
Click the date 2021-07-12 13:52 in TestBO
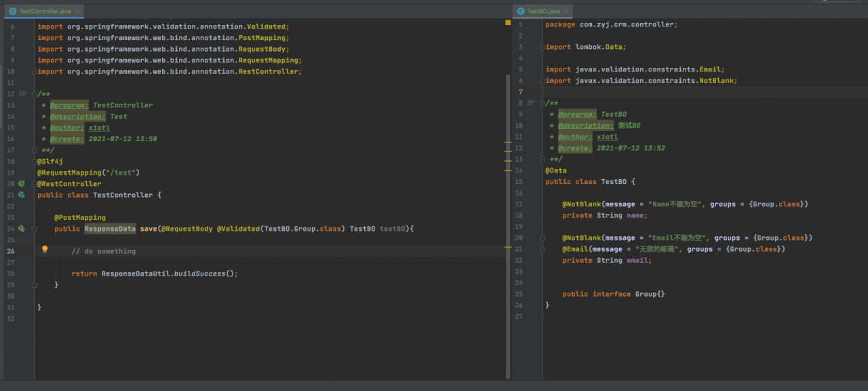631,148
